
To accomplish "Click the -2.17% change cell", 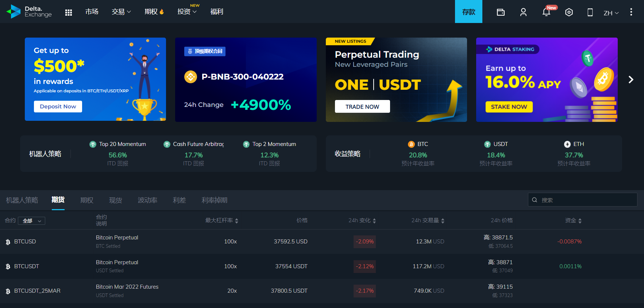I will (365, 291).
